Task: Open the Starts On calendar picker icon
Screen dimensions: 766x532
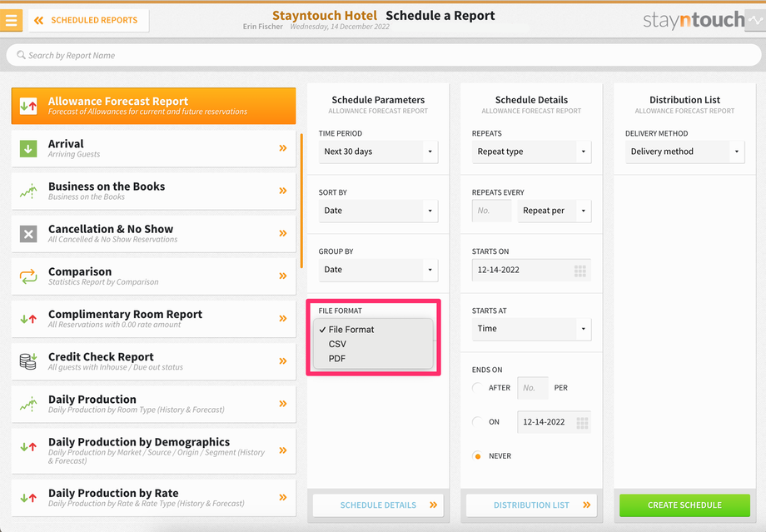Action: tap(579, 271)
